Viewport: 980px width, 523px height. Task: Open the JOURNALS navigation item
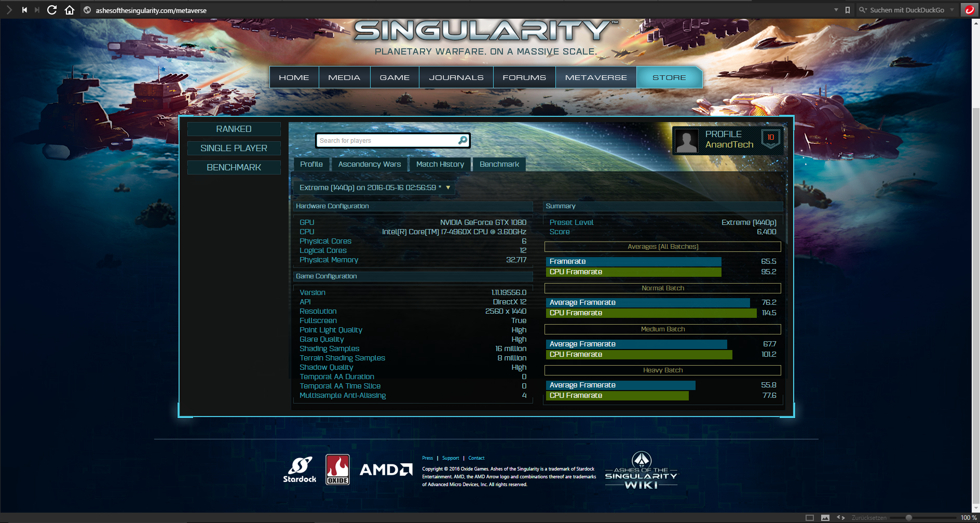(456, 77)
